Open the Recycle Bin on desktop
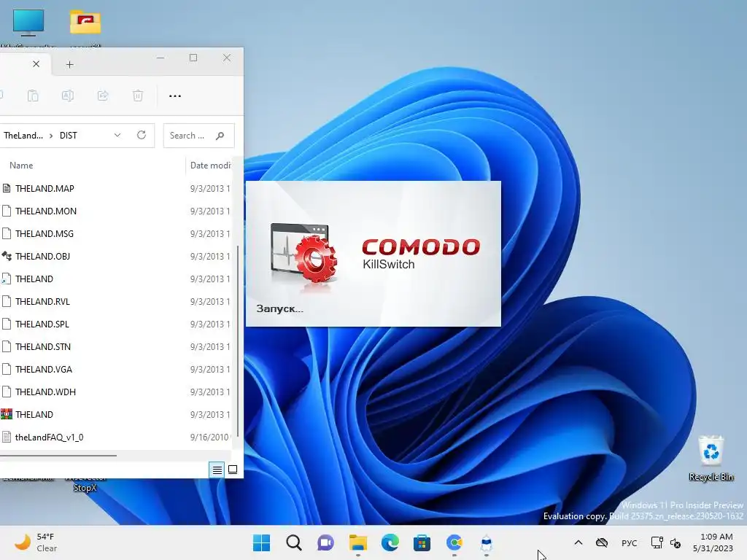 711,458
